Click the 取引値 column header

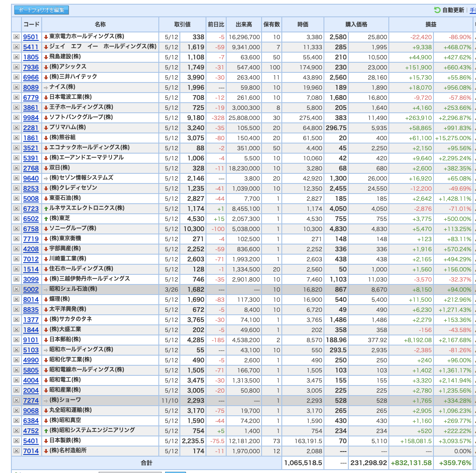coord(182,24)
